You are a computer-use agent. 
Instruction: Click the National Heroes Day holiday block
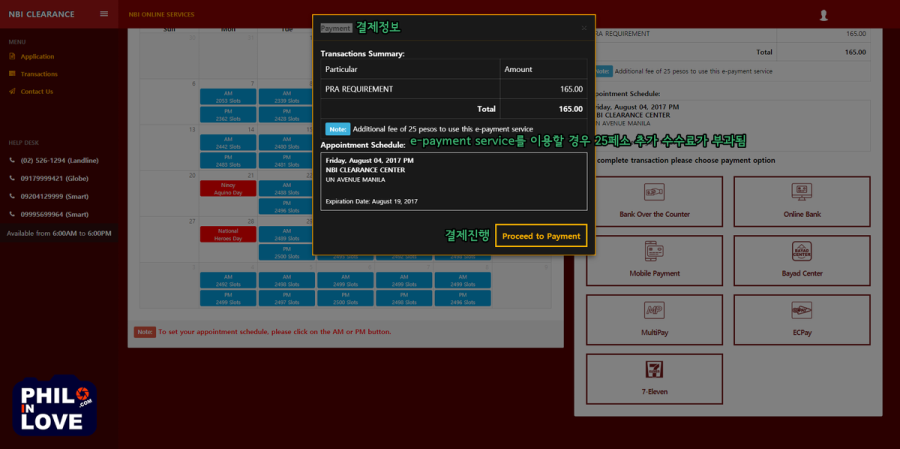228,234
